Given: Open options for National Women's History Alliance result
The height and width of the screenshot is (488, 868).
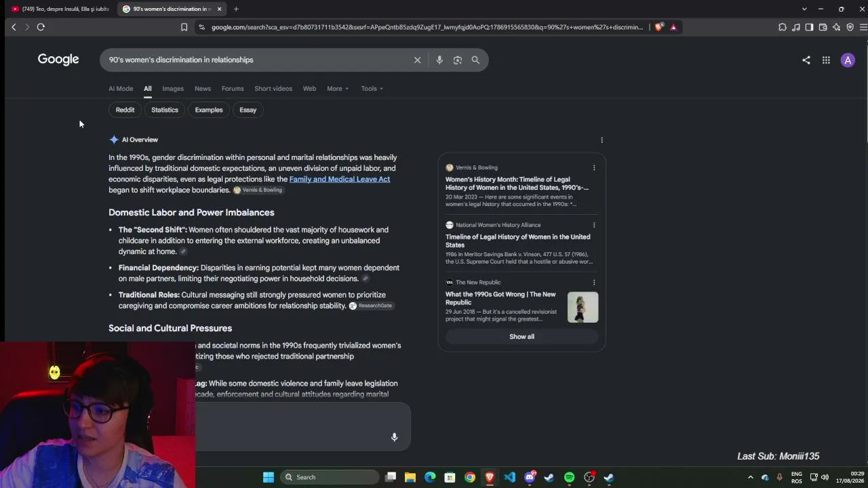Looking at the screenshot, I should click(x=594, y=225).
